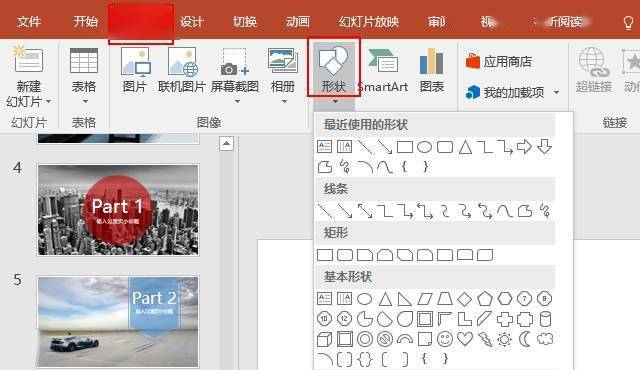This screenshot has height=370, width=640.
Task: Expand 我的加载项 add-ins dropdown
Action: coord(556,93)
